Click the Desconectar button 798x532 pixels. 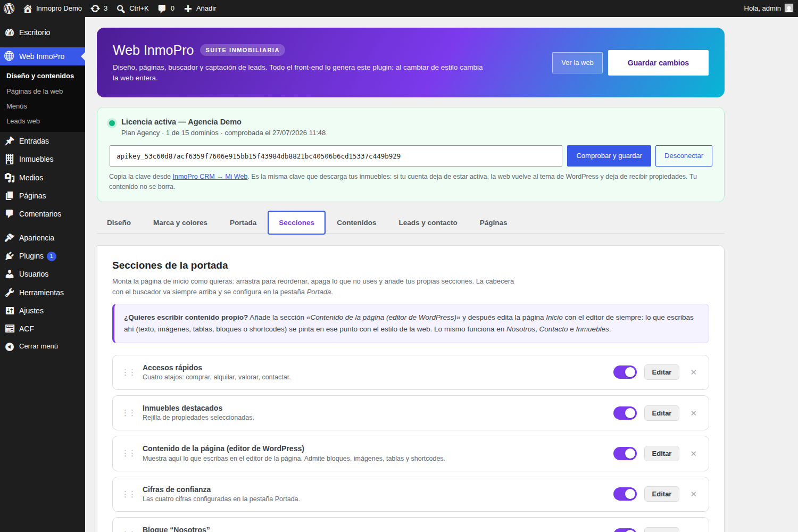(684, 156)
